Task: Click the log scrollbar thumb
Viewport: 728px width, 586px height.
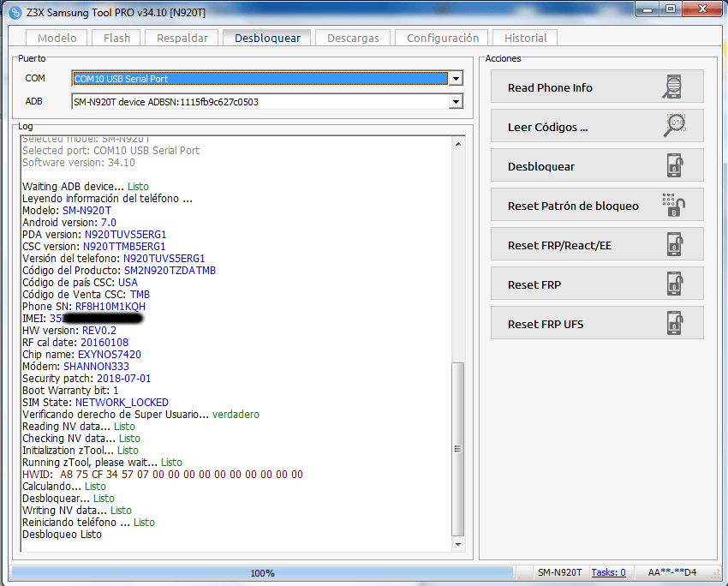Action: point(458,449)
